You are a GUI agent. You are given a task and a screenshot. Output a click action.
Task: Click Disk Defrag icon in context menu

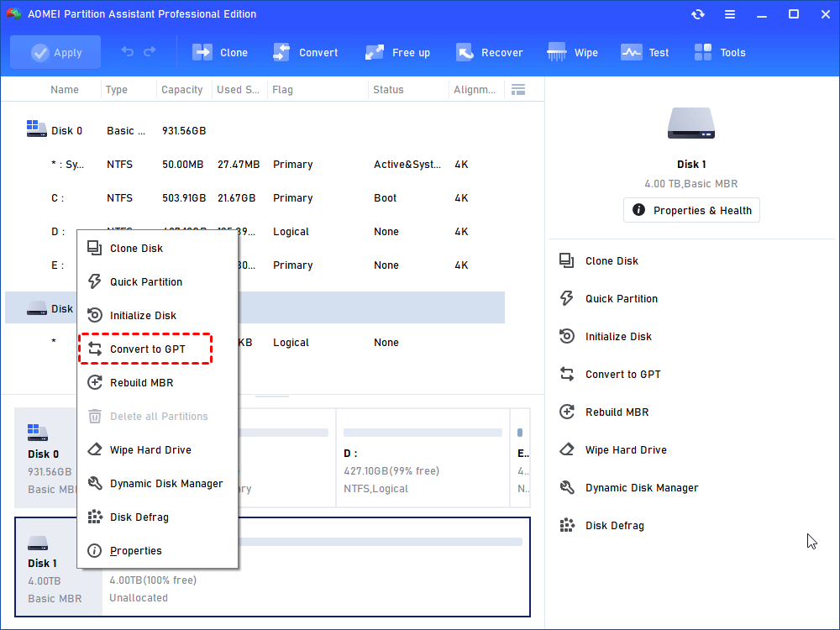[95, 517]
